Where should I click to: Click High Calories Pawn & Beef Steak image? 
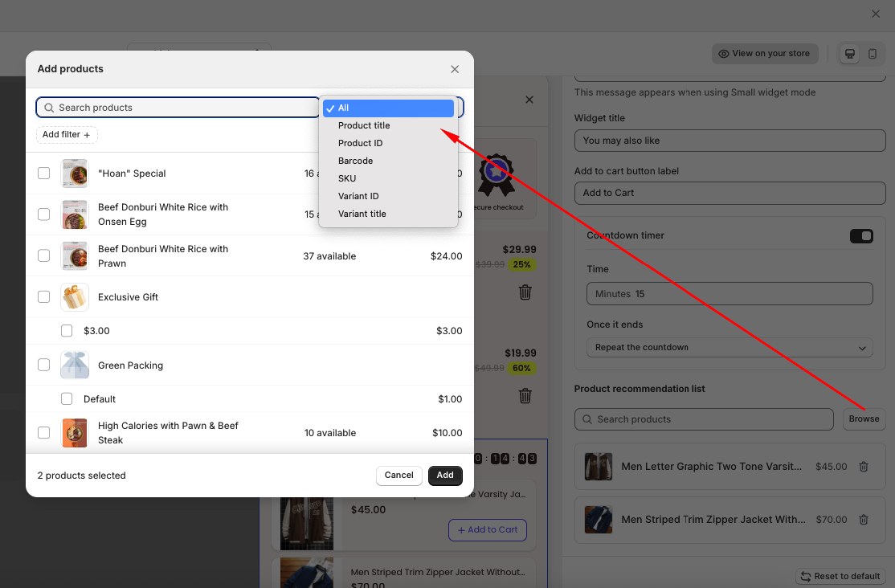(75, 433)
